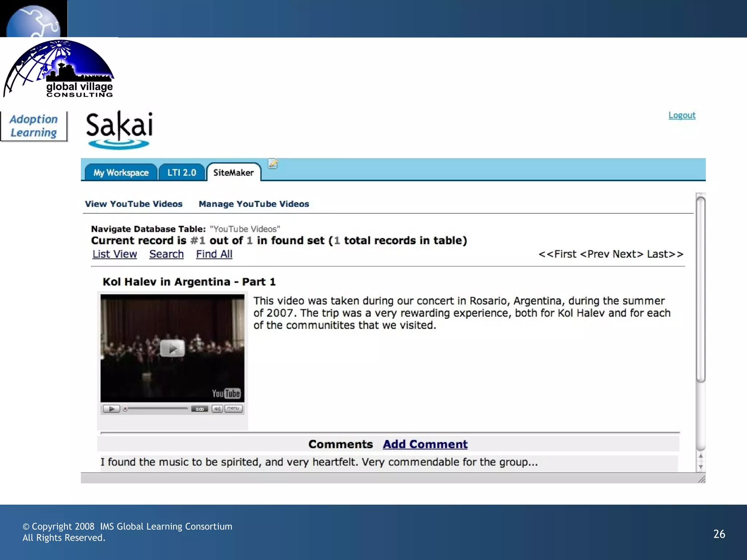Click the global village consulting logo
The height and width of the screenshot is (560, 747).
pos(59,69)
